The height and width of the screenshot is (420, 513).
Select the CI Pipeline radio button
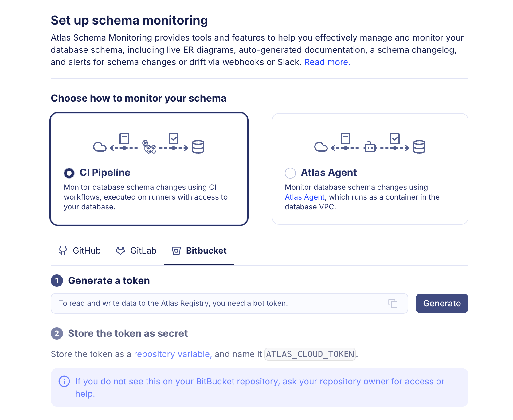69,173
